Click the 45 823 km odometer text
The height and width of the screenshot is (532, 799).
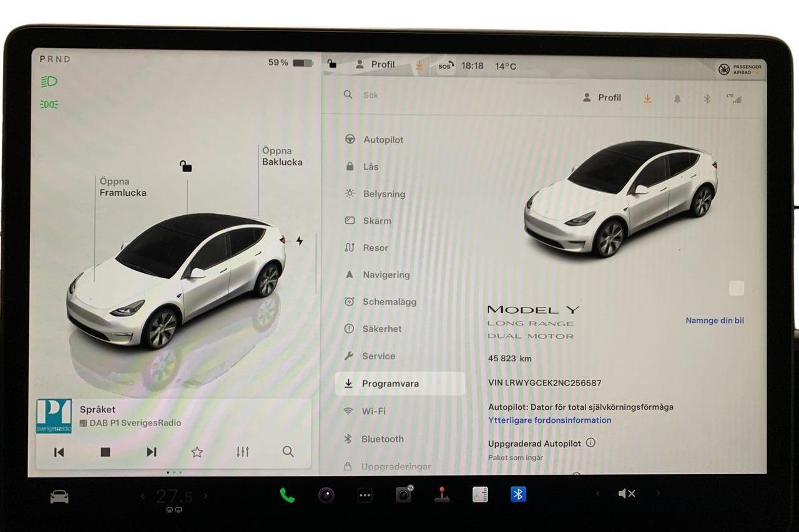510,359
